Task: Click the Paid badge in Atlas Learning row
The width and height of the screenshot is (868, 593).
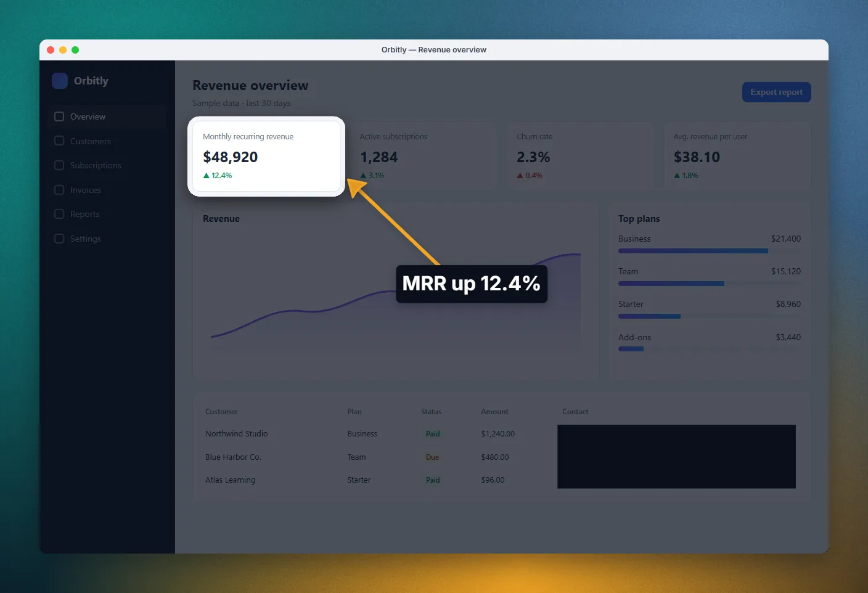Action: (433, 480)
